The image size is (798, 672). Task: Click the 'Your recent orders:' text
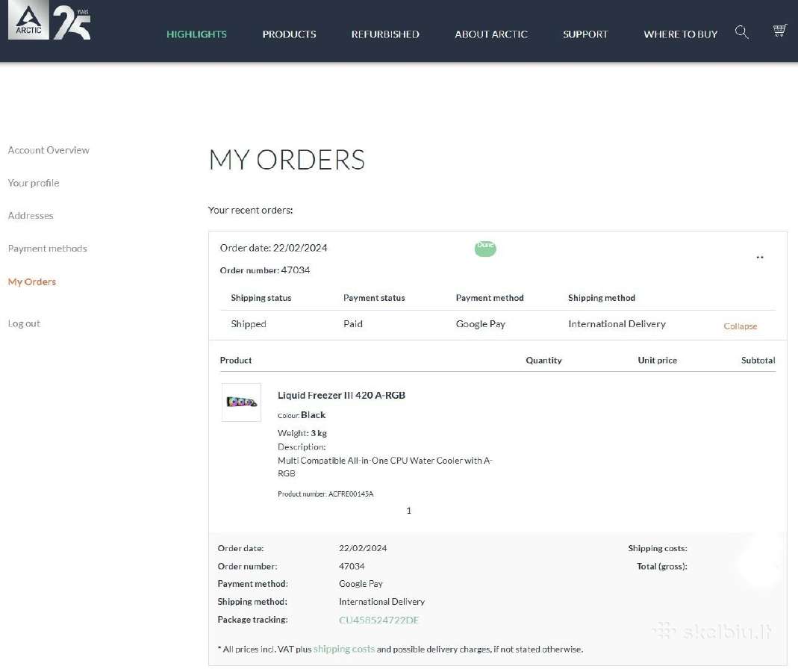250,211
